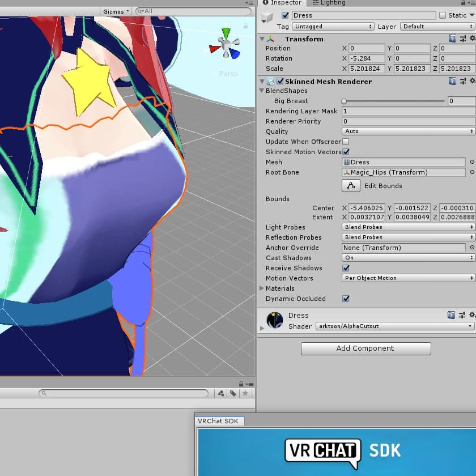
Task: Click the Edit Bounds icon button
Action: [x=351, y=185]
